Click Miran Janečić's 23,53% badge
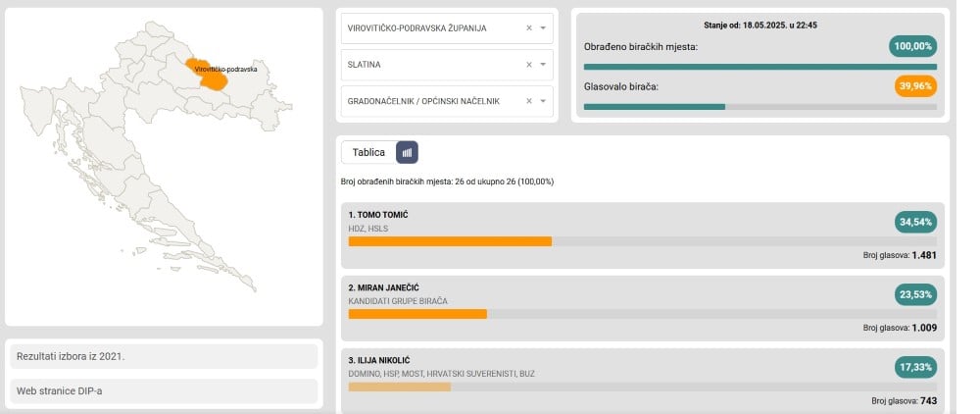980x414 pixels. click(915, 294)
